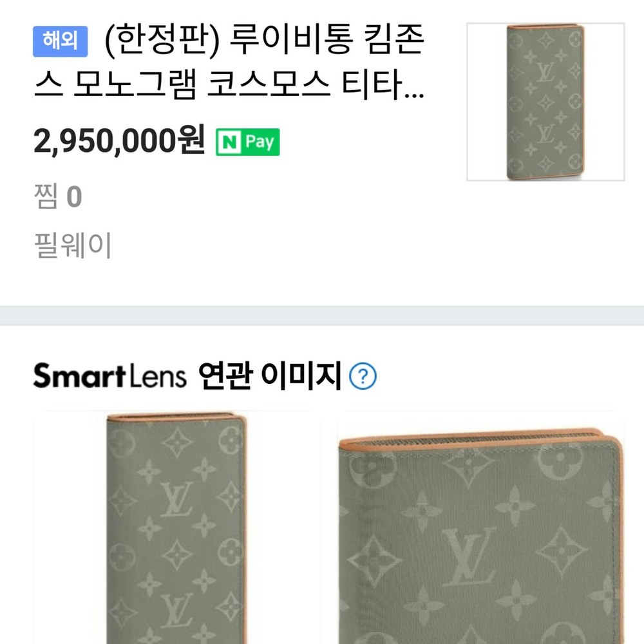Click the SmartLens logo
The width and height of the screenshot is (644, 644).
click(x=109, y=375)
